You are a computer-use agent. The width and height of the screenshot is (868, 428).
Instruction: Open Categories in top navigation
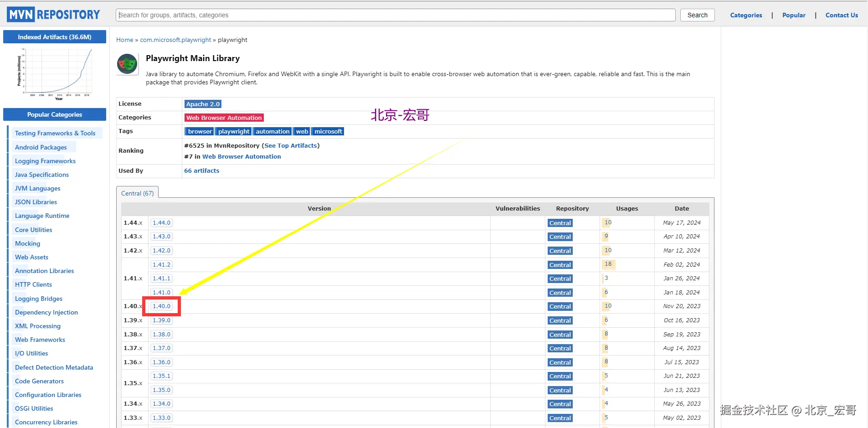pos(746,15)
